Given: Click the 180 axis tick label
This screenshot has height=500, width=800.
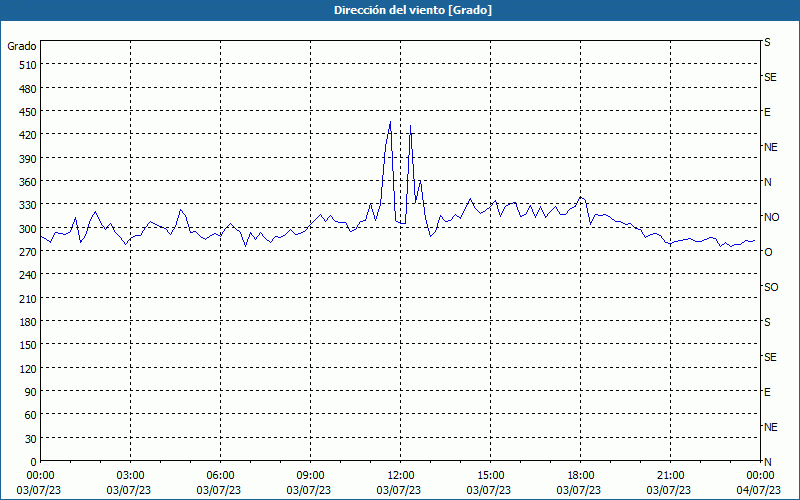Looking at the screenshot, I should pyautogui.click(x=28, y=322).
